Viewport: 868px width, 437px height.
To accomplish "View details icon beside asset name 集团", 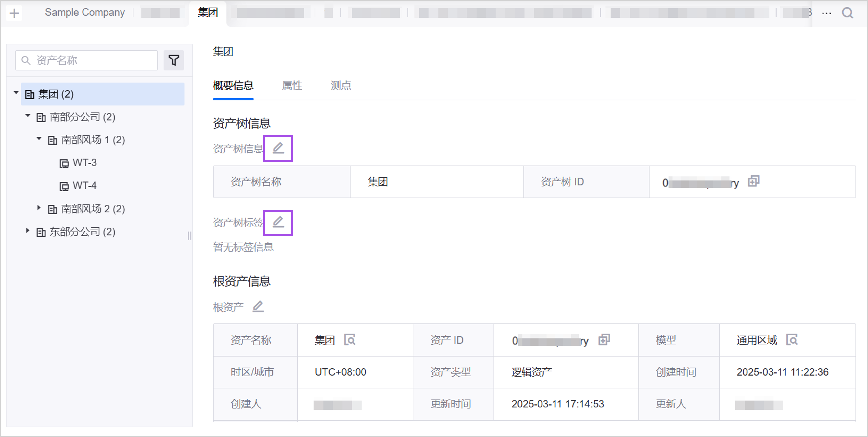I will 350,339.
